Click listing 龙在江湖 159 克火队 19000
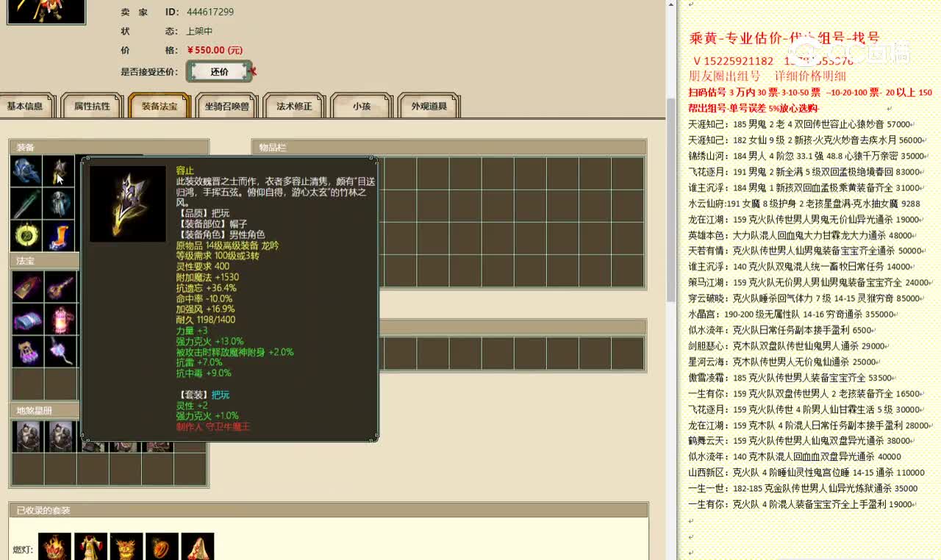The width and height of the screenshot is (941, 560). 806,219
